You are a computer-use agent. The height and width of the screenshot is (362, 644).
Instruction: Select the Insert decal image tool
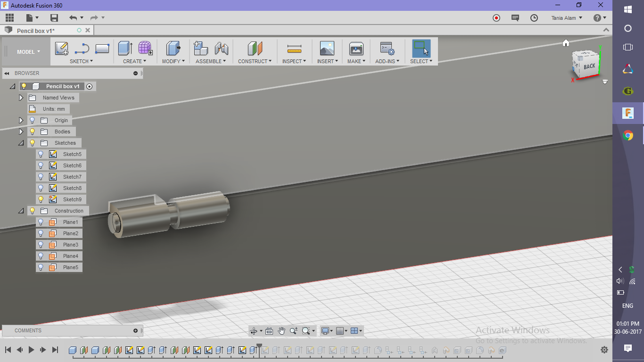point(327,49)
